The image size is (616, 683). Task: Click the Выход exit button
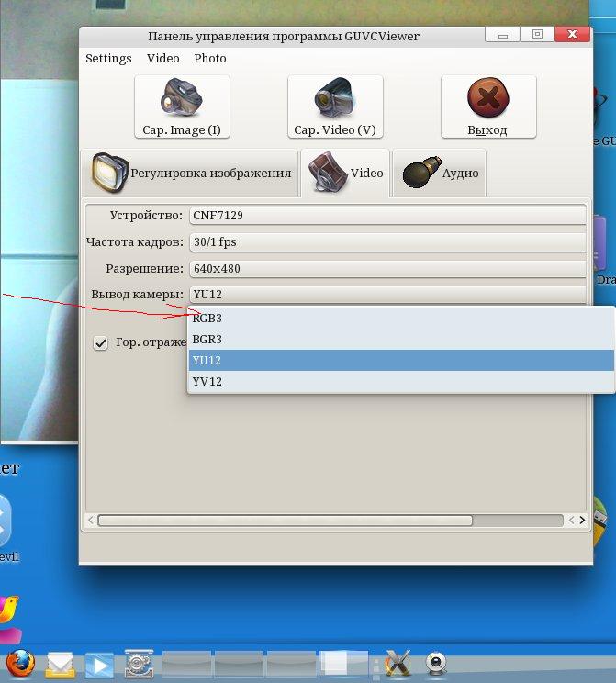point(488,106)
